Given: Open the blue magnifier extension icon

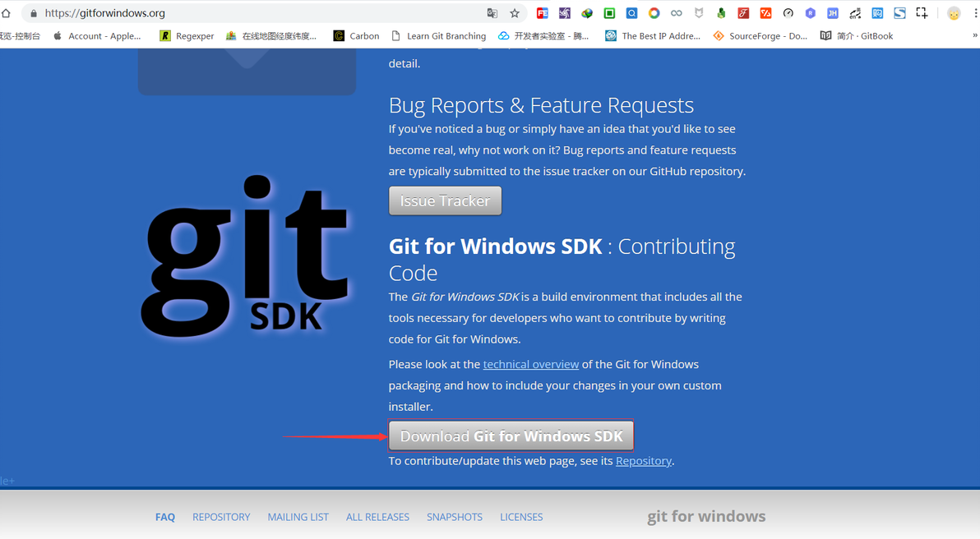Looking at the screenshot, I should (632, 13).
